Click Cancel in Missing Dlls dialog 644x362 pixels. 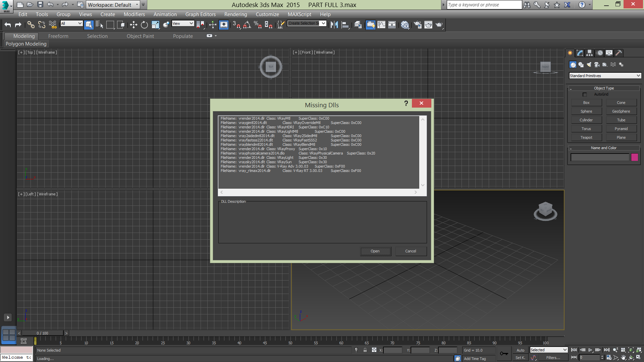pos(411,251)
